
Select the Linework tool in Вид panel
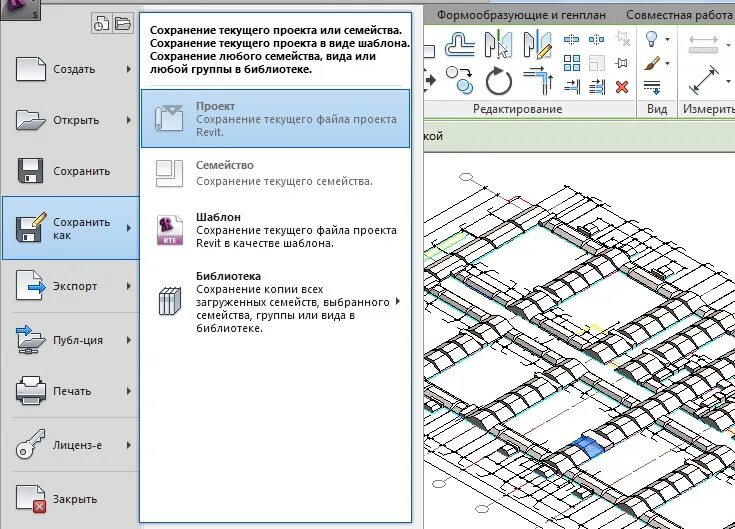tap(652, 87)
